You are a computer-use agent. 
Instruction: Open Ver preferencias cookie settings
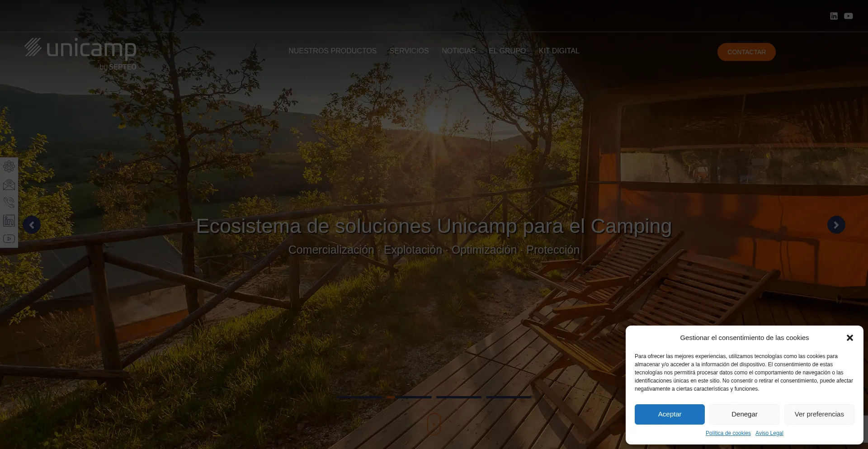tap(819, 414)
